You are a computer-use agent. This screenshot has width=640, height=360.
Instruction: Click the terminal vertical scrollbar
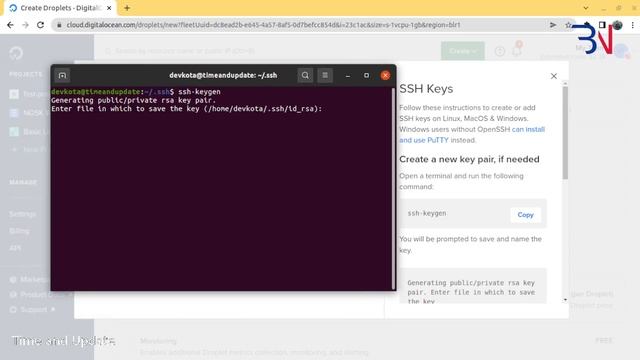[x=393, y=189]
